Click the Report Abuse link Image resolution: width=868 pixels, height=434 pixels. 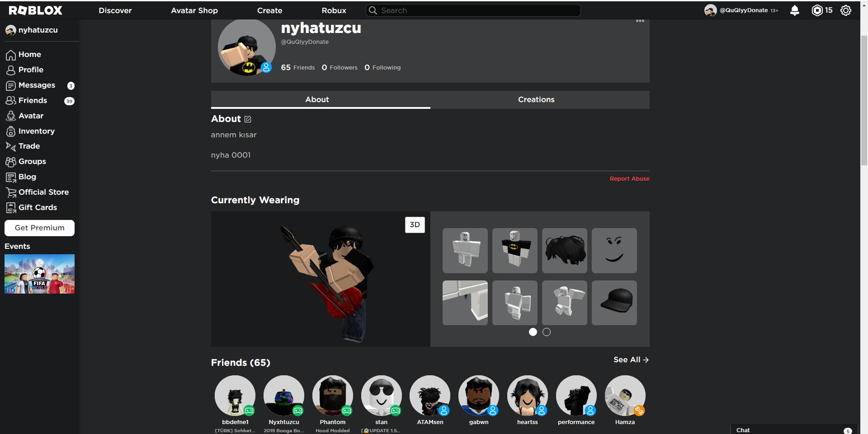[x=629, y=179]
